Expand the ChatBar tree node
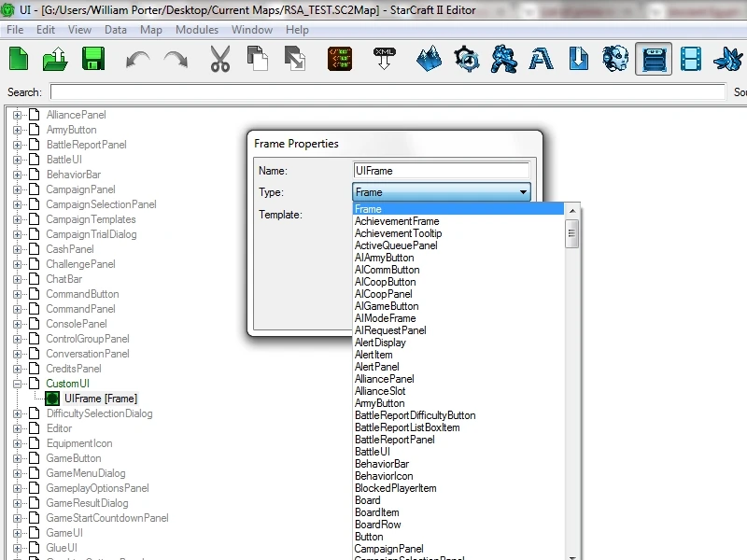Viewport: 747px width, 560px height. click(17, 279)
